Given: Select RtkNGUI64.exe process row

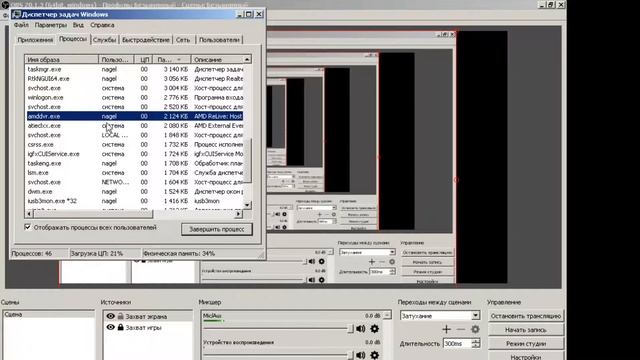Looking at the screenshot, I should pyautogui.click(x=135, y=79).
